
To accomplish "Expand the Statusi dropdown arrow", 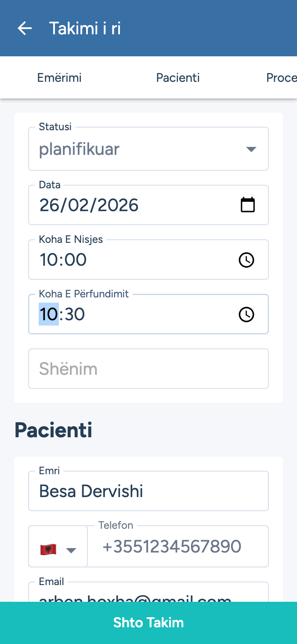I will (x=251, y=150).
